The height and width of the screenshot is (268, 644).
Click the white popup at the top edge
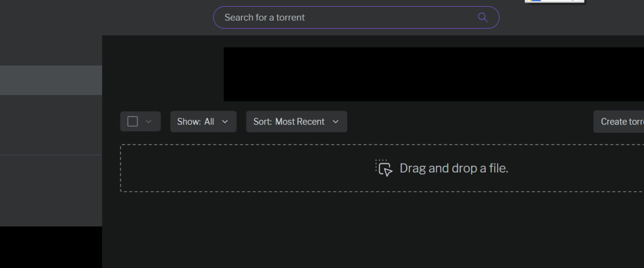click(x=554, y=1)
